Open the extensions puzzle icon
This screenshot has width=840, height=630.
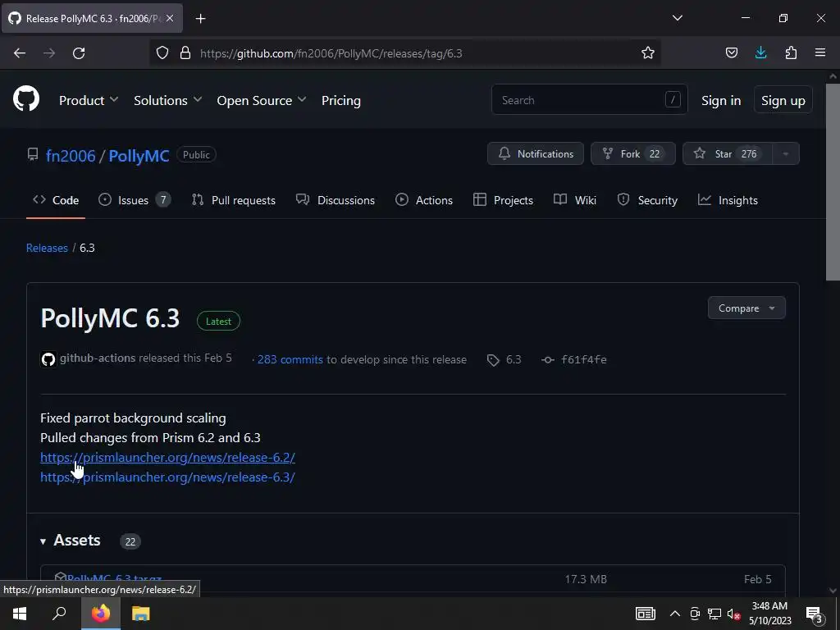point(791,53)
